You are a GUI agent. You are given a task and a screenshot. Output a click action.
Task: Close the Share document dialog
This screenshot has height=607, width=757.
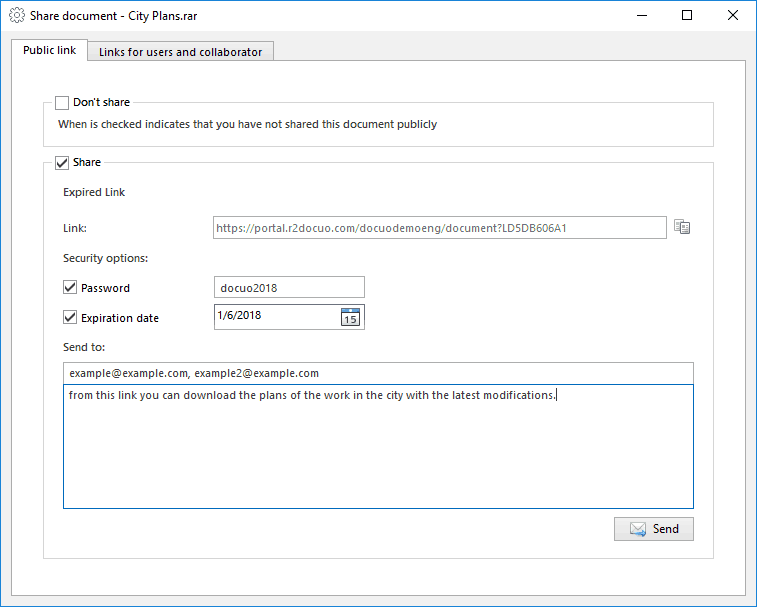pyautogui.click(x=733, y=16)
